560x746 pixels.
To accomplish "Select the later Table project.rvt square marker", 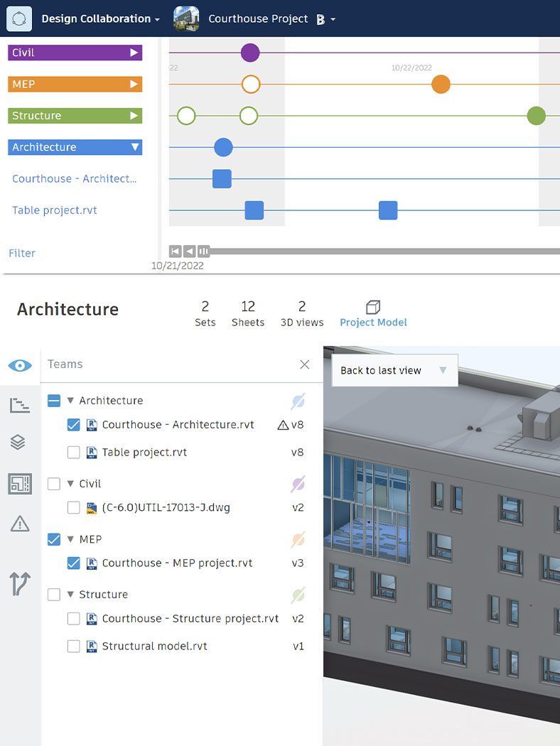I will 388,210.
